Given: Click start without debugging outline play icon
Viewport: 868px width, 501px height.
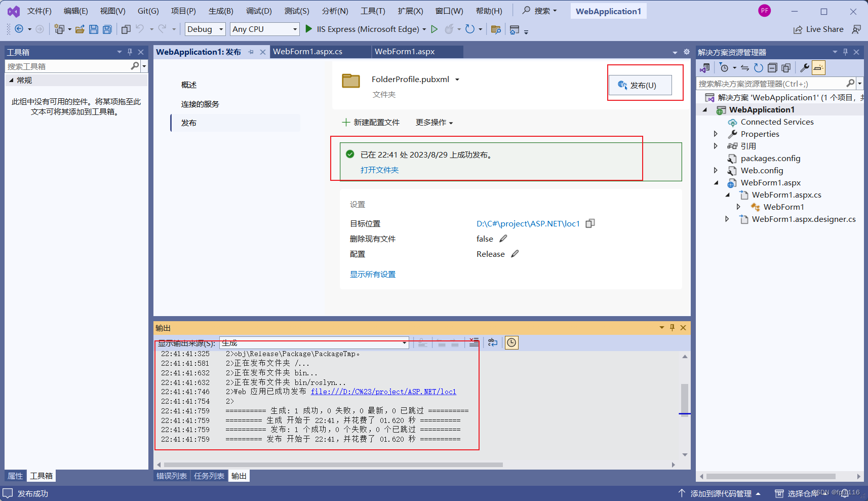Looking at the screenshot, I should [x=435, y=29].
